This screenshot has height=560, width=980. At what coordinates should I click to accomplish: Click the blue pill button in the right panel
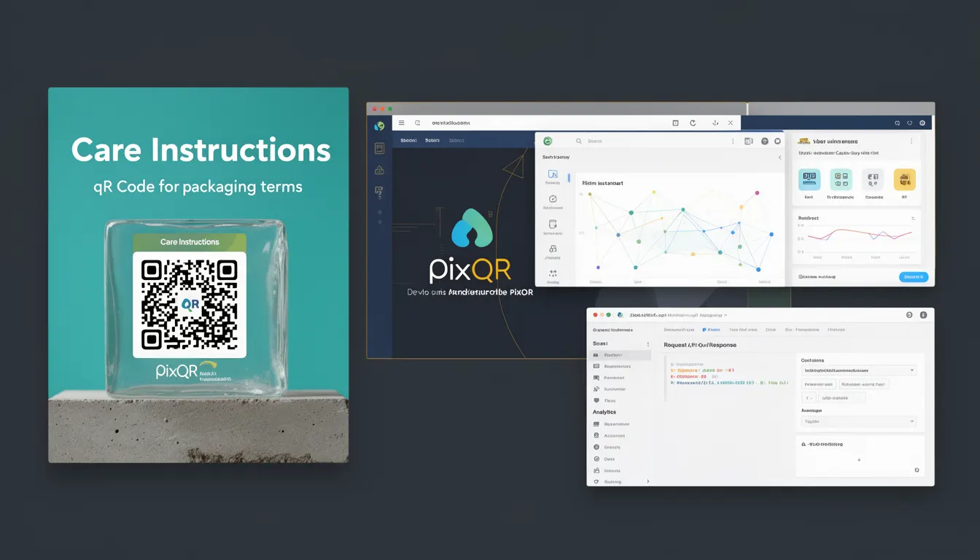(x=914, y=277)
